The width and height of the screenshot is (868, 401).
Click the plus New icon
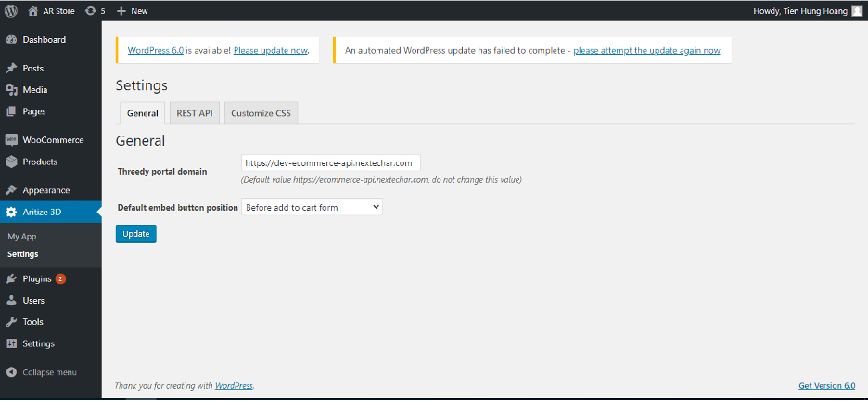[121, 11]
